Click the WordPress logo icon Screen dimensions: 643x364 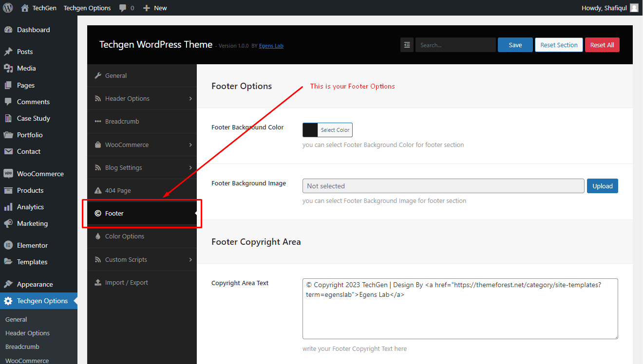[8, 8]
